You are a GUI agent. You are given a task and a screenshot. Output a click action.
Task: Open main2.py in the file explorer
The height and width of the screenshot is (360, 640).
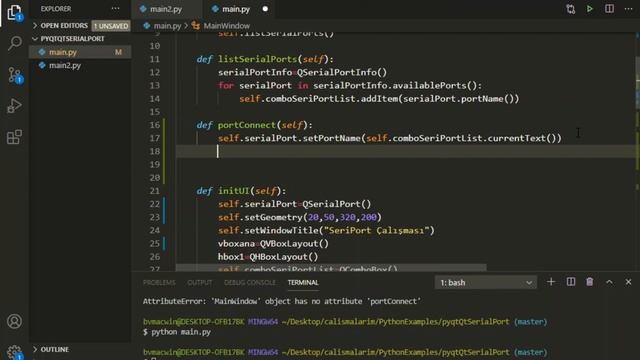tap(80, 65)
